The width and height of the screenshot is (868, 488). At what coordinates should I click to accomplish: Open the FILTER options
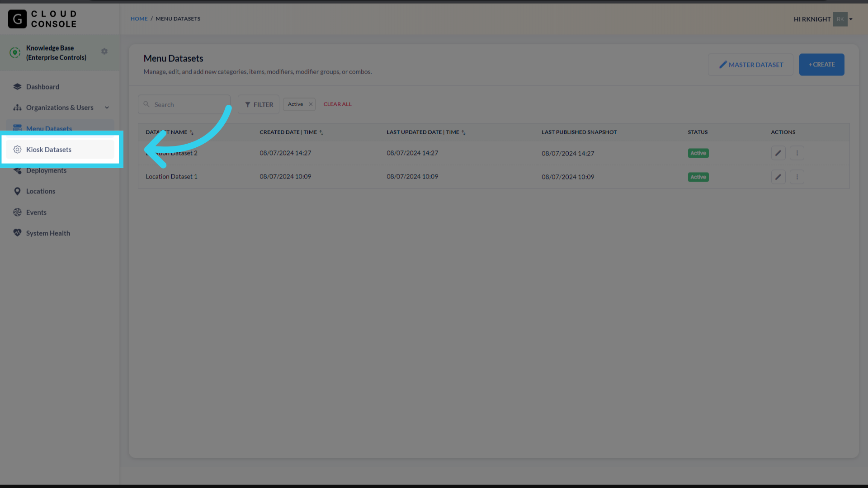(259, 104)
